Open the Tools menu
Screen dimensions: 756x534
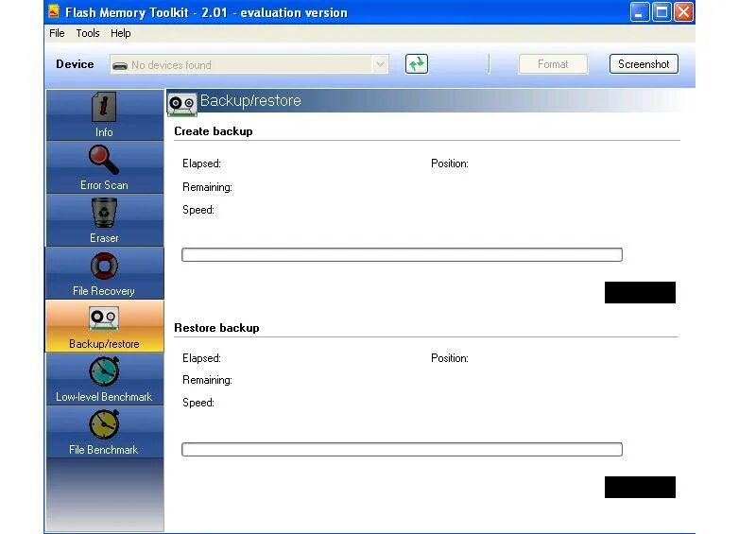(x=88, y=33)
